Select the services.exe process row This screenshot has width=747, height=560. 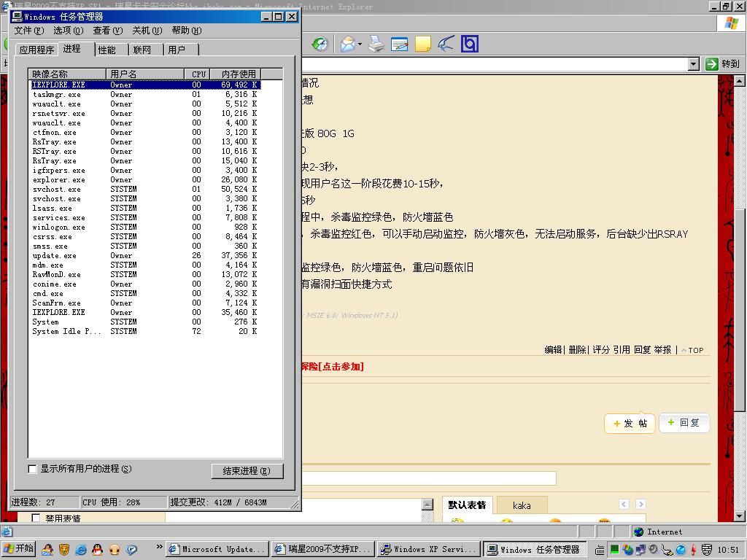[x=145, y=217]
